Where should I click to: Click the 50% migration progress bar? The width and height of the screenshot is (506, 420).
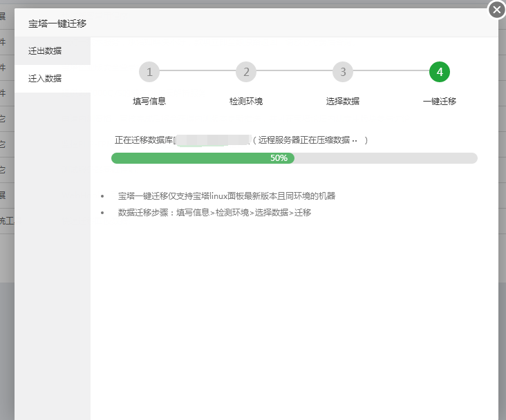[x=294, y=158]
